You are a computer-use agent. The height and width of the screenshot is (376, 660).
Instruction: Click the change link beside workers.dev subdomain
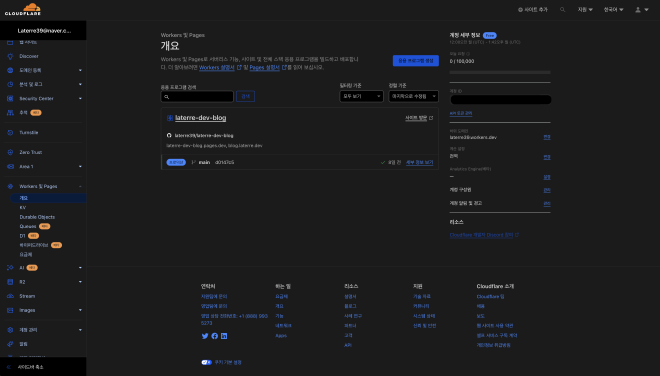tap(547, 137)
